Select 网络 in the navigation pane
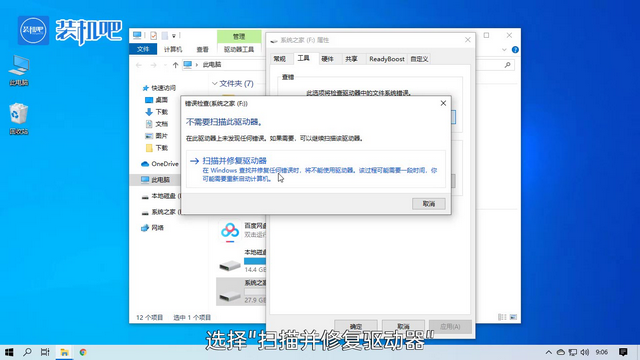The height and width of the screenshot is (360, 640). click(152, 228)
